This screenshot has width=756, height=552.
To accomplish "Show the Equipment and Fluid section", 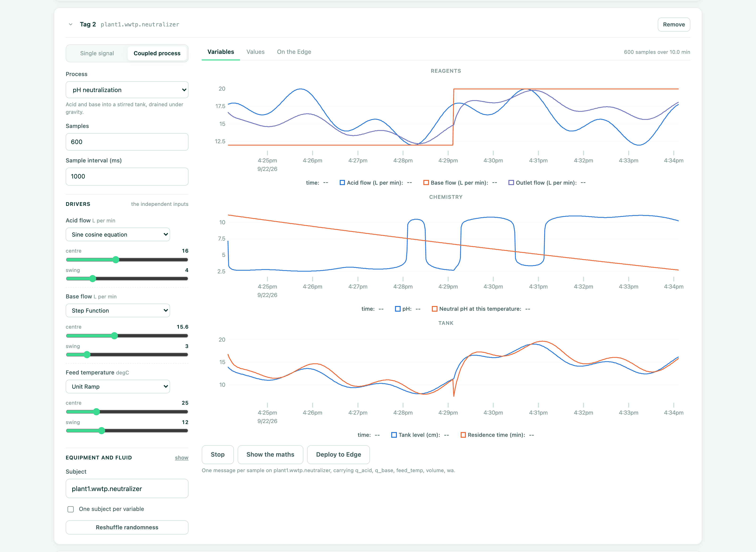I will (182, 457).
